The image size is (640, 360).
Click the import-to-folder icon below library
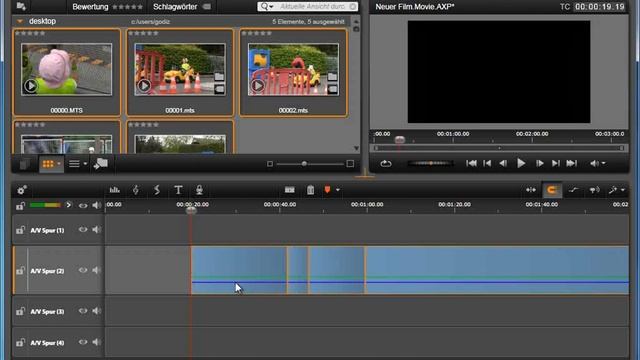[100, 164]
